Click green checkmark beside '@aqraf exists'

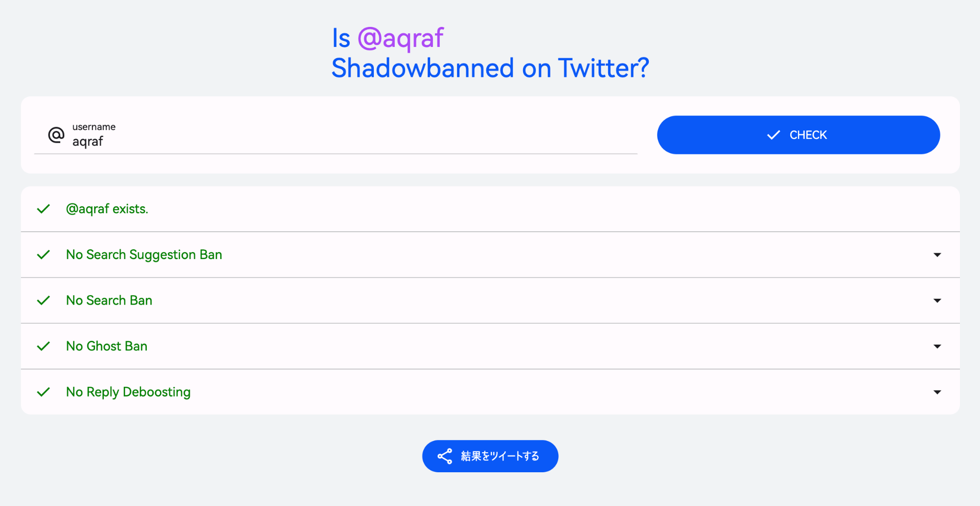tap(44, 209)
